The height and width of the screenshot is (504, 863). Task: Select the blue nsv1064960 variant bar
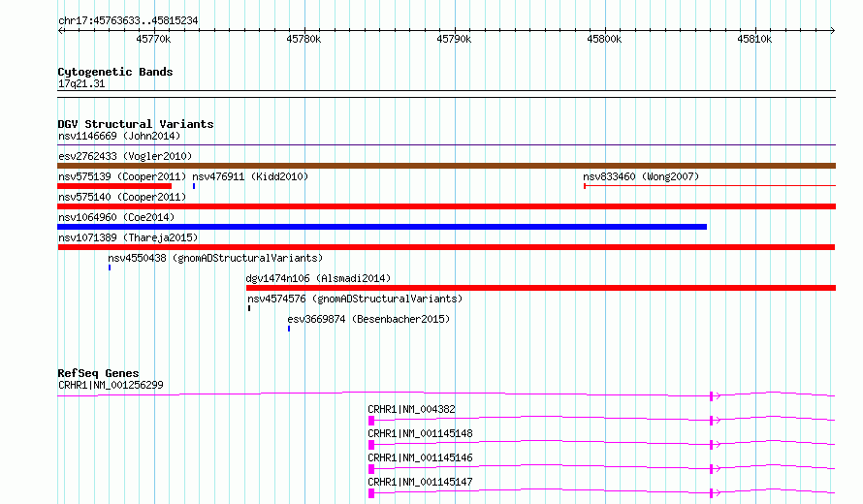(x=382, y=227)
